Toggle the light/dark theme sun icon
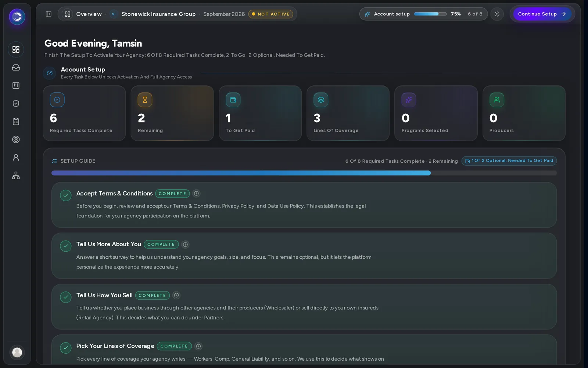Image resolution: width=588 pixels, height=368 pixels. 497,14
